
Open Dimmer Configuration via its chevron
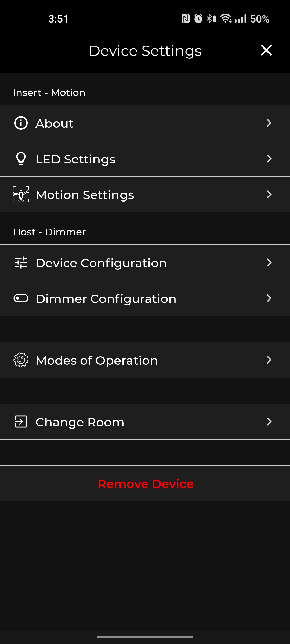(x=269, y=298)
